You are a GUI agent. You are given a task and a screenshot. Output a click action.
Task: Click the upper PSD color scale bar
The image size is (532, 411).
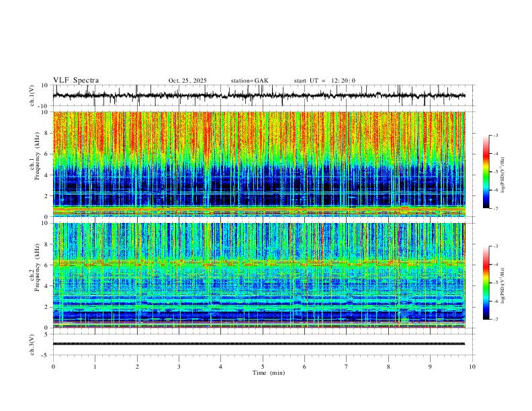pos(486,172)
